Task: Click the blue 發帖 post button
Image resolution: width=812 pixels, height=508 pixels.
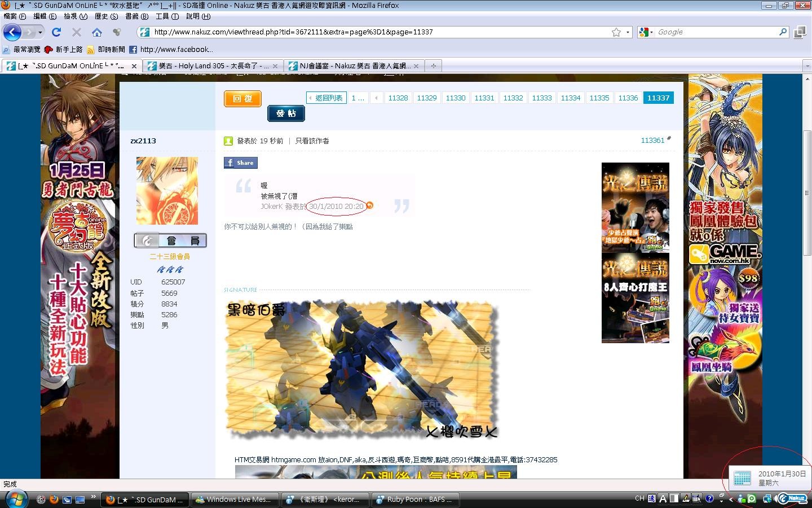Action: (286, 113)
